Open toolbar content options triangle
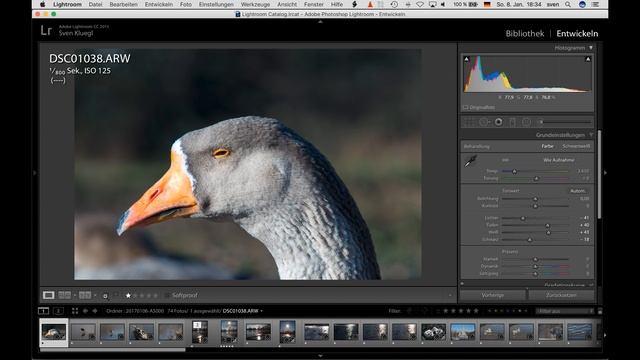Image resolution: width=640 pixels, height=360 pixels. tap(450, 296)
